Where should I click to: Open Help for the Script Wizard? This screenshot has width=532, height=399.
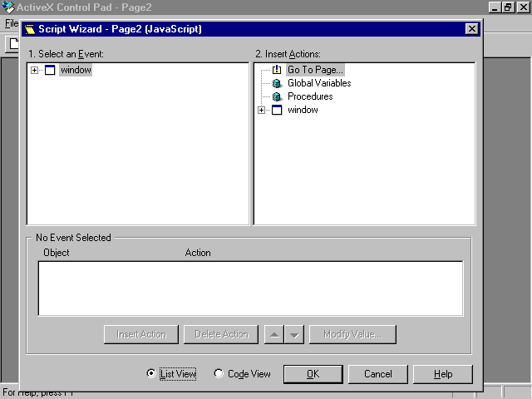[443, 374]
